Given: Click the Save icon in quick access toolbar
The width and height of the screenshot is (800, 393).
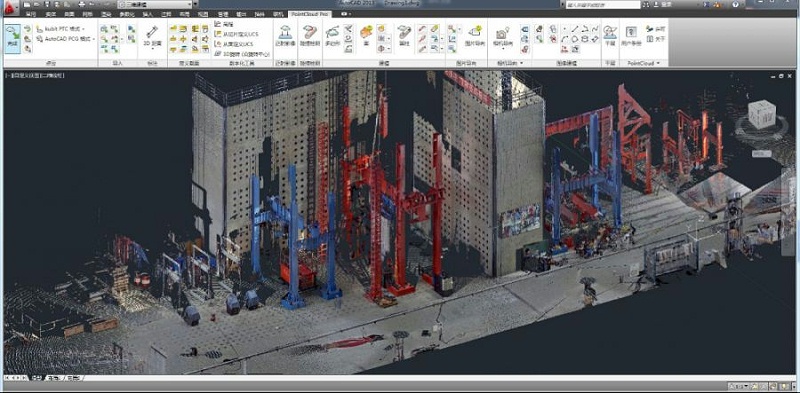Looking at the screenshot, I should pyautogui.click(x=47, y=4).
